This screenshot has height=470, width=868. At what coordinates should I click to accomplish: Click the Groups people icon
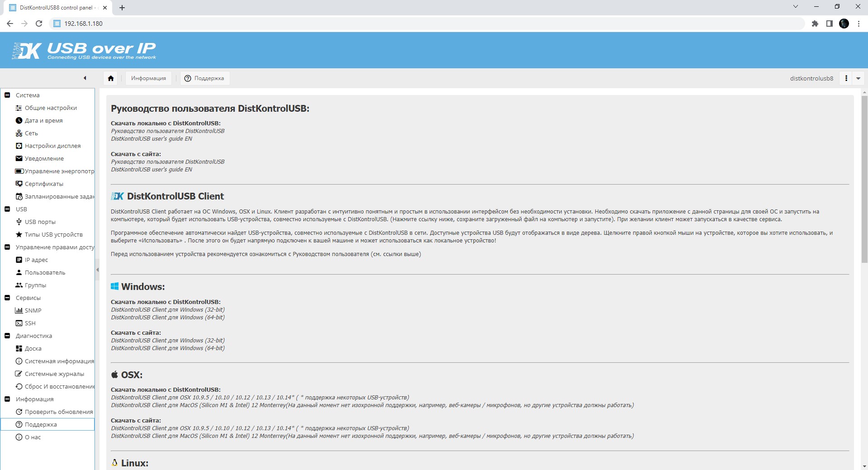pyautogui.click(x=19, y=285)
